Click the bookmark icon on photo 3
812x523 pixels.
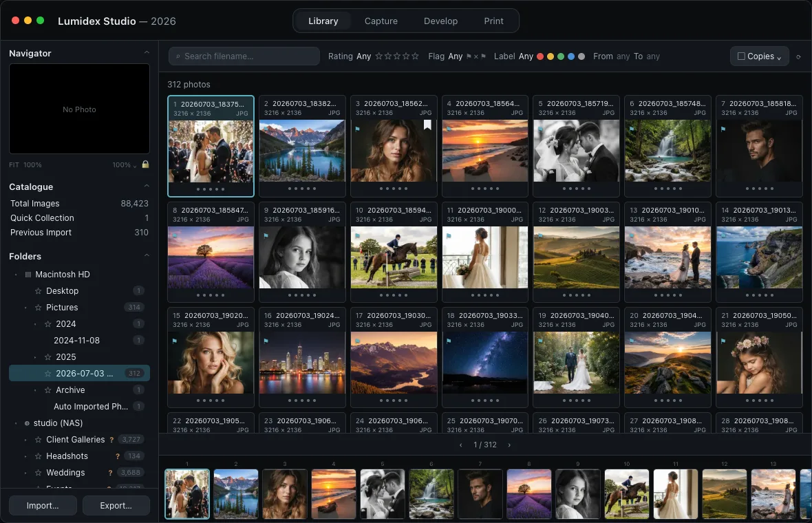(x=427, y=125)
